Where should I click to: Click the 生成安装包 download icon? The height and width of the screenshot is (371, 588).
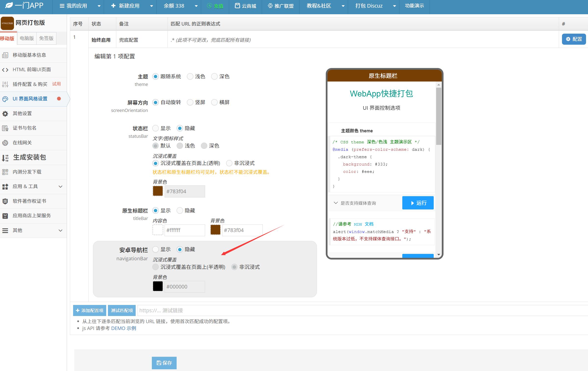tap(5, 158)
